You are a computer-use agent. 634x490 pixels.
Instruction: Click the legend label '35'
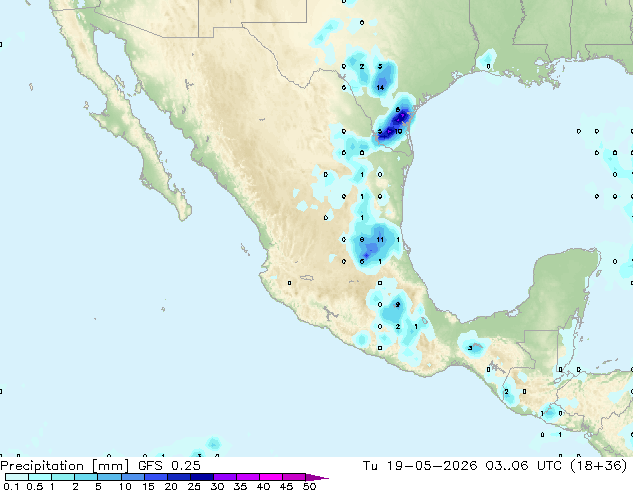click(x=240, y=486)
